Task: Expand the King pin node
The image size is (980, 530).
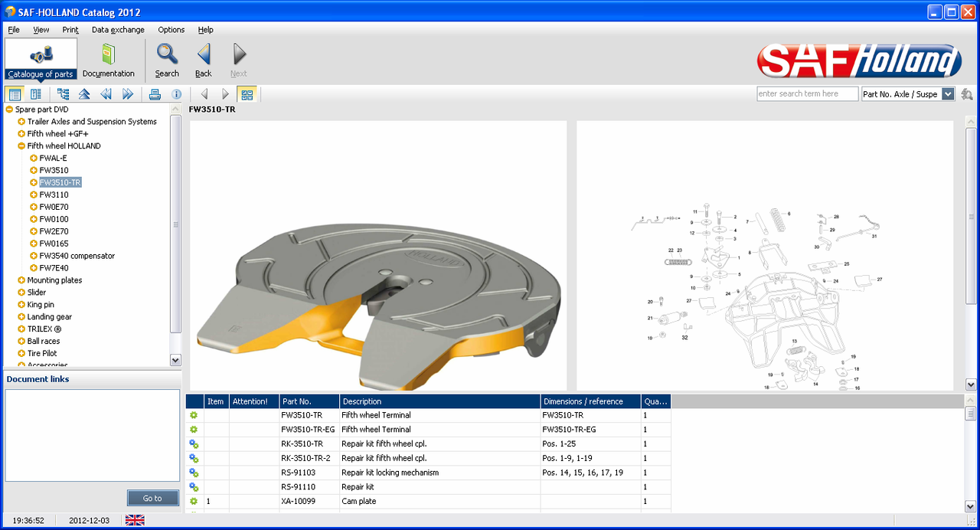Action: point(21,305)
